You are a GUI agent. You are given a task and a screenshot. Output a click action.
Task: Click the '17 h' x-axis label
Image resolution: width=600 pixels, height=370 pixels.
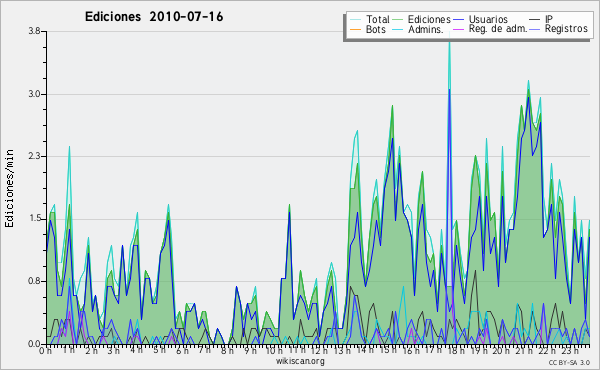[433, 350]
